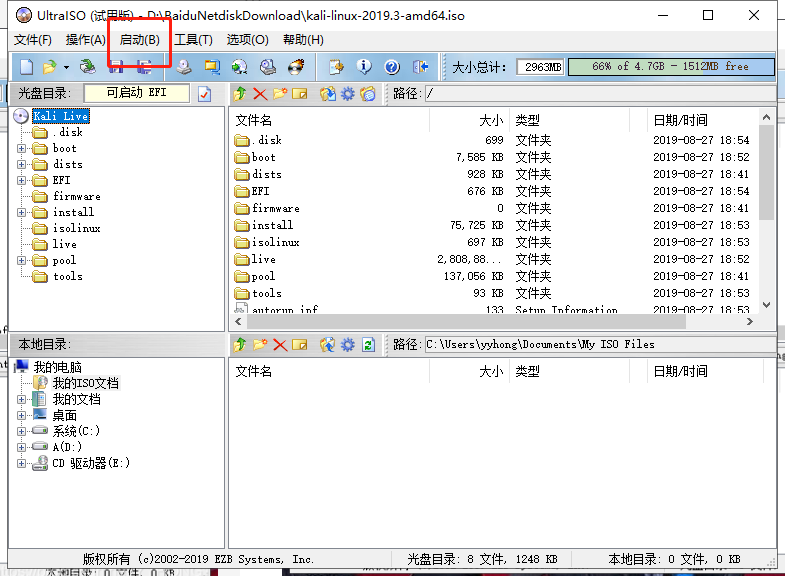This screenshot has height=576, width=785.
Task: Create new folder in disc directory toolbar
Action: click(280, 94)
